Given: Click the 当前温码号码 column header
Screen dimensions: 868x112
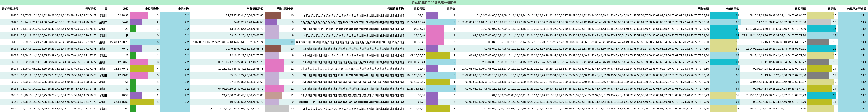Looking at the screenshot, I should tap(255, 9).
